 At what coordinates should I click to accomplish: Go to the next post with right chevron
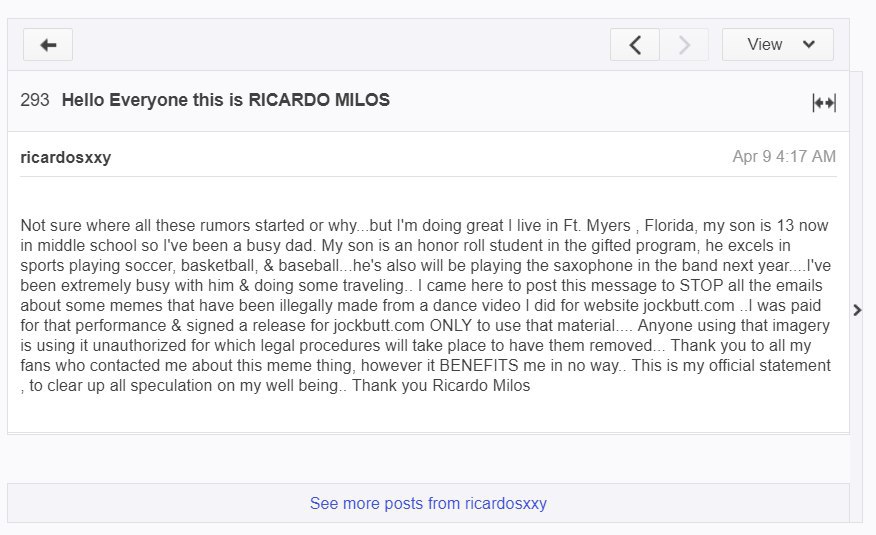[684, 45]
